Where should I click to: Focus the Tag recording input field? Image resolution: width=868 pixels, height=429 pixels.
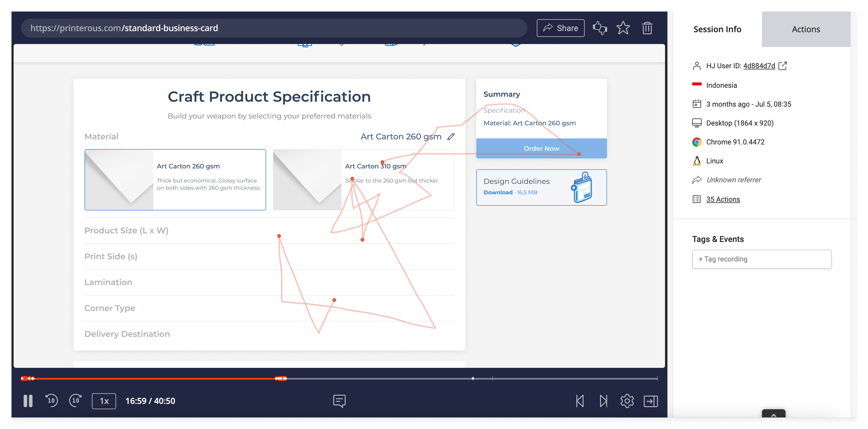[761, 259]
